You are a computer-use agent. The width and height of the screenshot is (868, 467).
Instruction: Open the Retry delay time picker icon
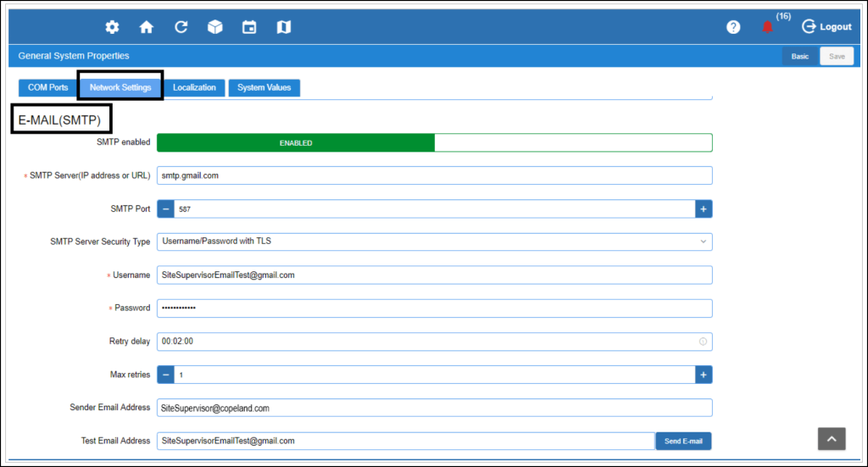click(x=703, y=342)
